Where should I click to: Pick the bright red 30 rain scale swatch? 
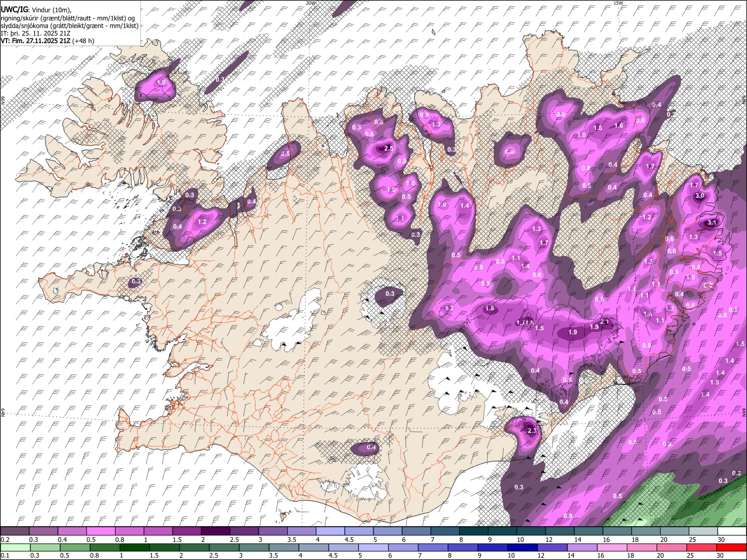coord(731,547)
